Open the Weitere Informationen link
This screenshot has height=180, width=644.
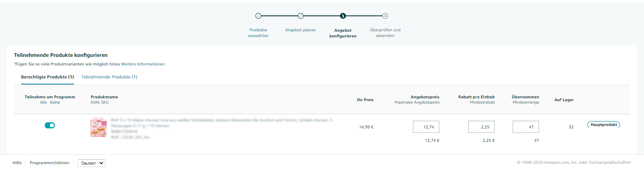pyautogui.click(x=143, y=64)
